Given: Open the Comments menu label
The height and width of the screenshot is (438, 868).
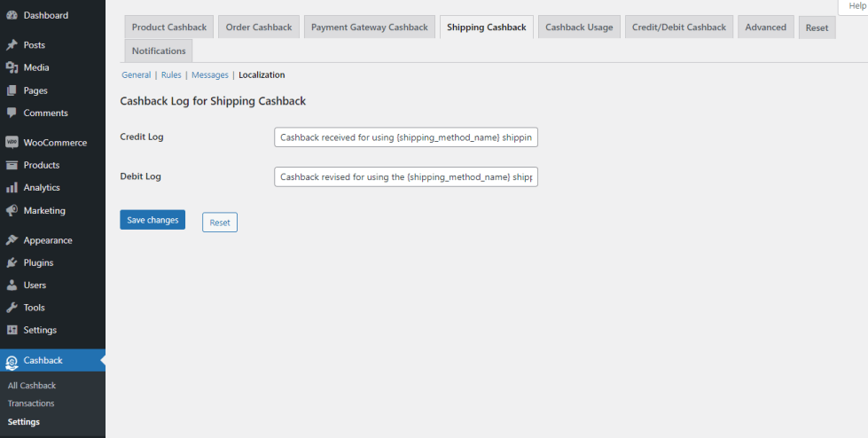Looking at the screenshot, I should [45, 113].
